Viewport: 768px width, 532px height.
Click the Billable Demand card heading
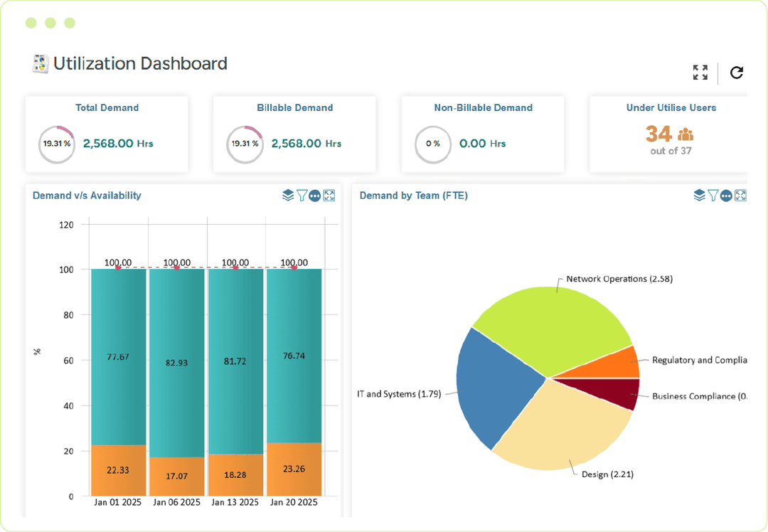[294, 107]
